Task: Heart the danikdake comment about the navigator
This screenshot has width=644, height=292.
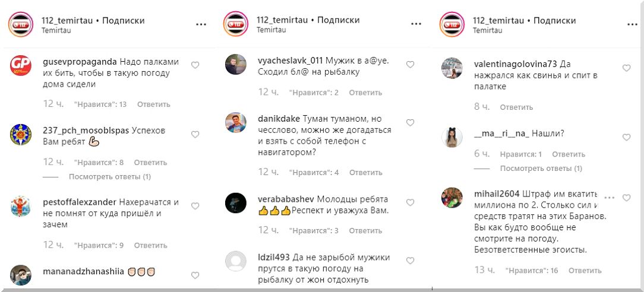Action: [410, 123]
